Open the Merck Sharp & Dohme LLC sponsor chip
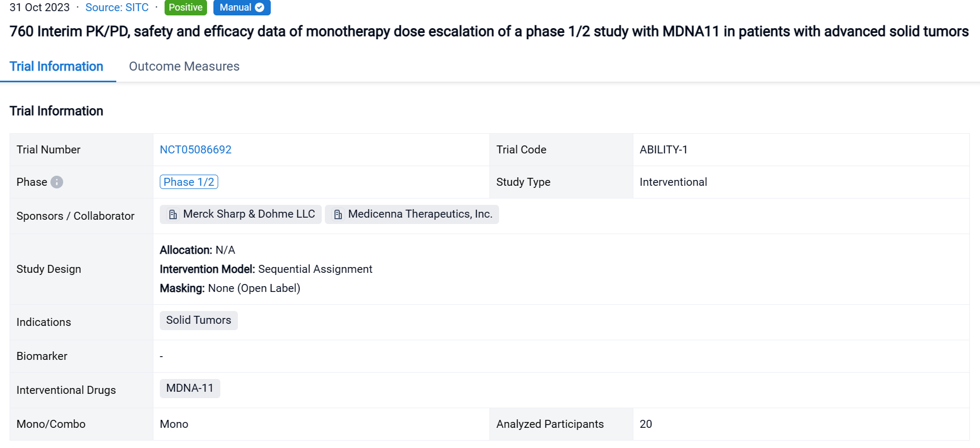This screenshot has width=980, height=448. (x=248, y=214)
